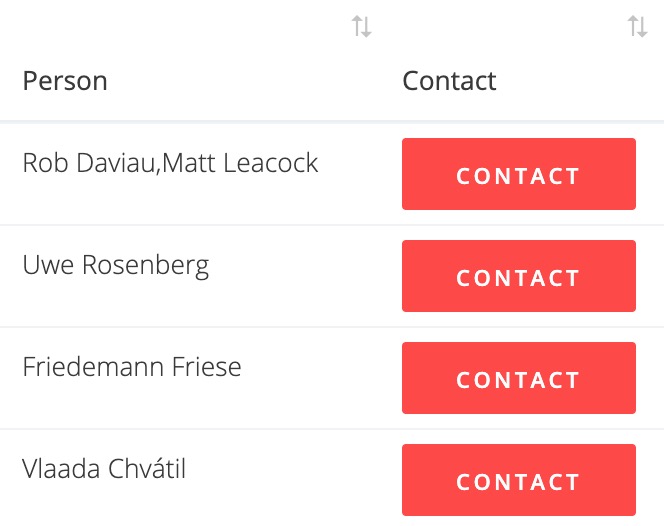Click the surname Leacock

271,163
